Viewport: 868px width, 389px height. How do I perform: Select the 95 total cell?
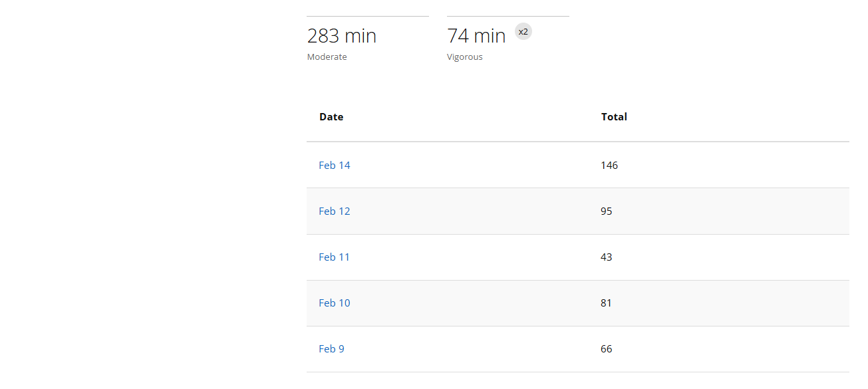(607, 211)
